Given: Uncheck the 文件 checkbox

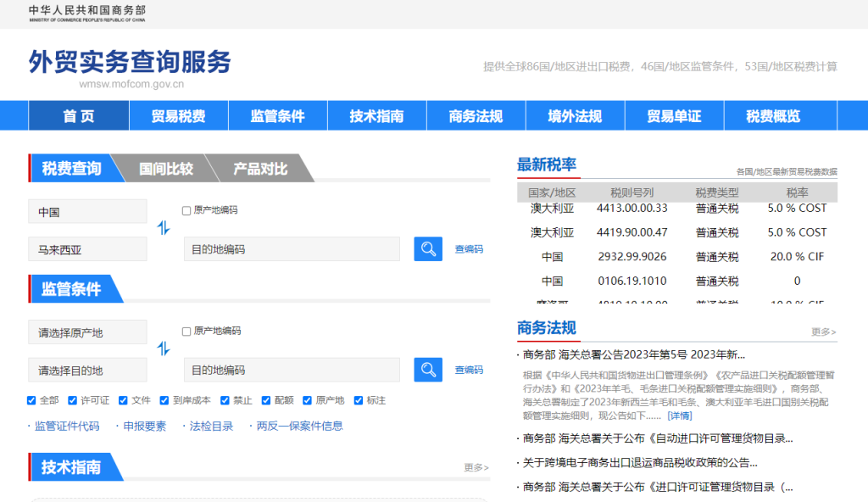Looking at the screenshot, I should [x=123, y=400].
